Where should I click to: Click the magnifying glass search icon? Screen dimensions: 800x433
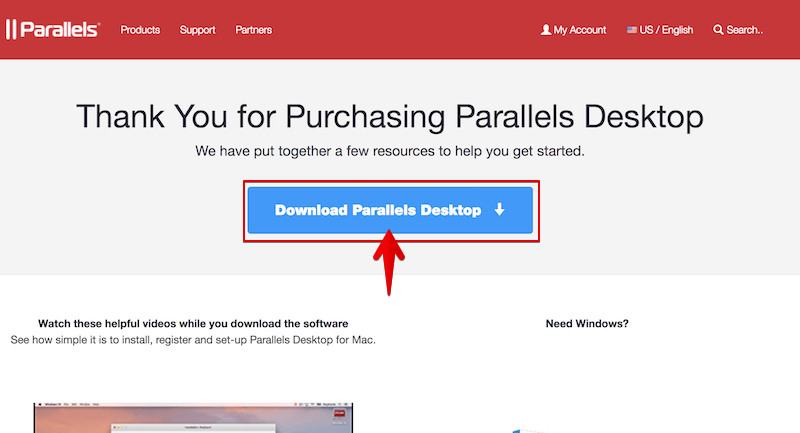(x=718, y=30)
